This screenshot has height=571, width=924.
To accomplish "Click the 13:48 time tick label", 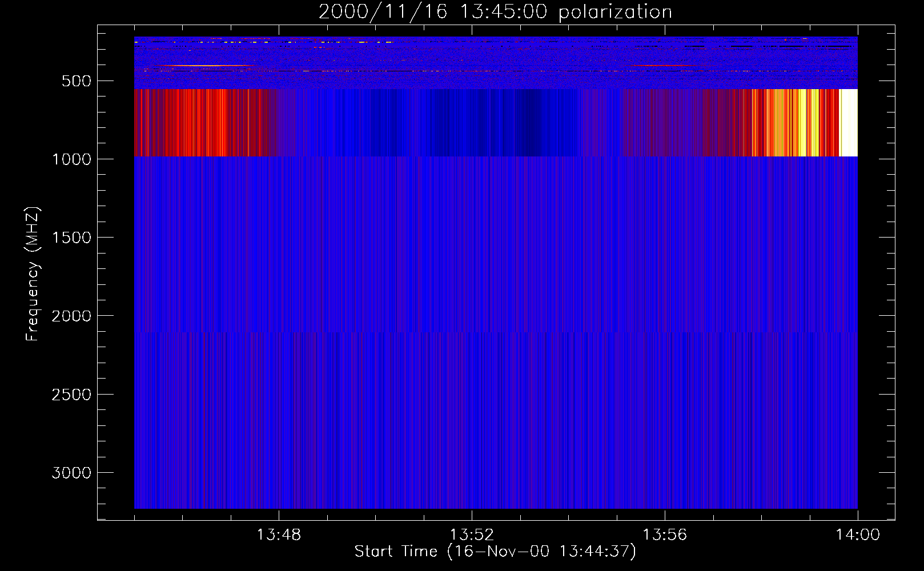I will pos(279,535).
